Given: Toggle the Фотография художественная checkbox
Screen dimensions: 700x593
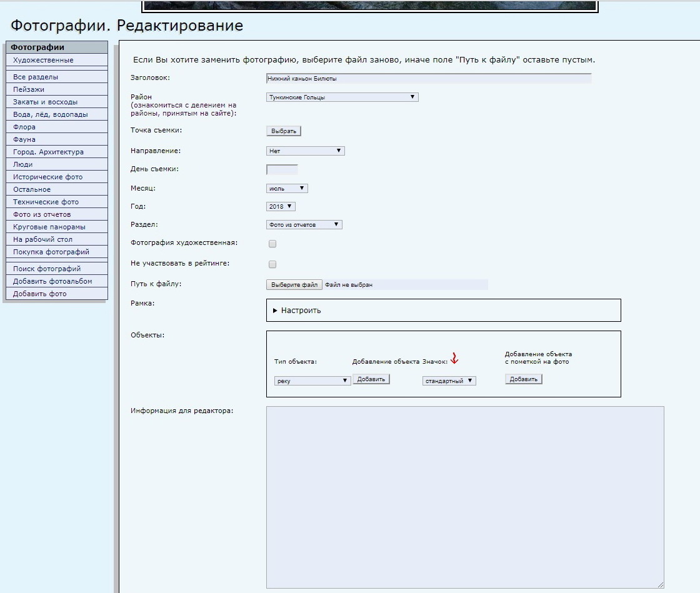Looking at the screenshot, I should click(x=272, y=244).
